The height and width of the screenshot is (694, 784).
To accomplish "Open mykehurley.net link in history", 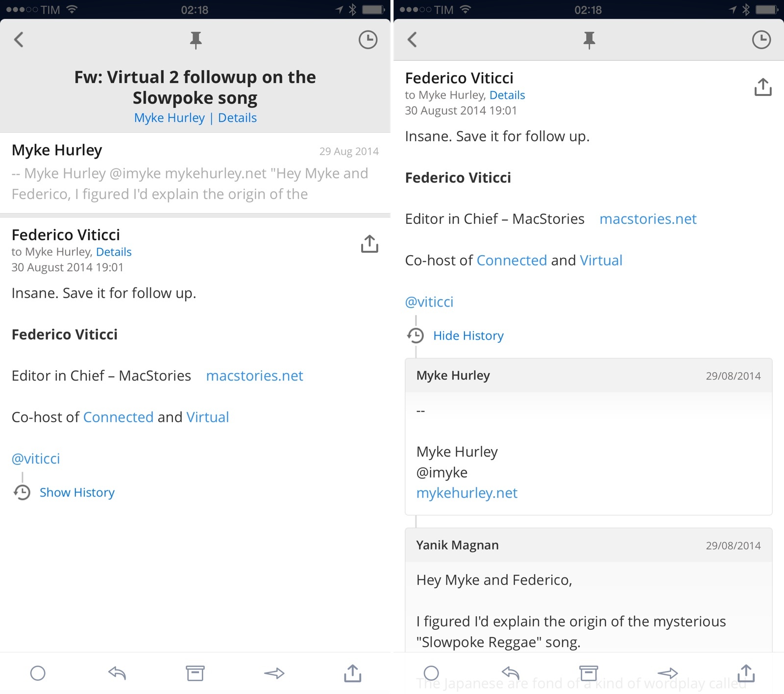I will [x=466, y=493].
